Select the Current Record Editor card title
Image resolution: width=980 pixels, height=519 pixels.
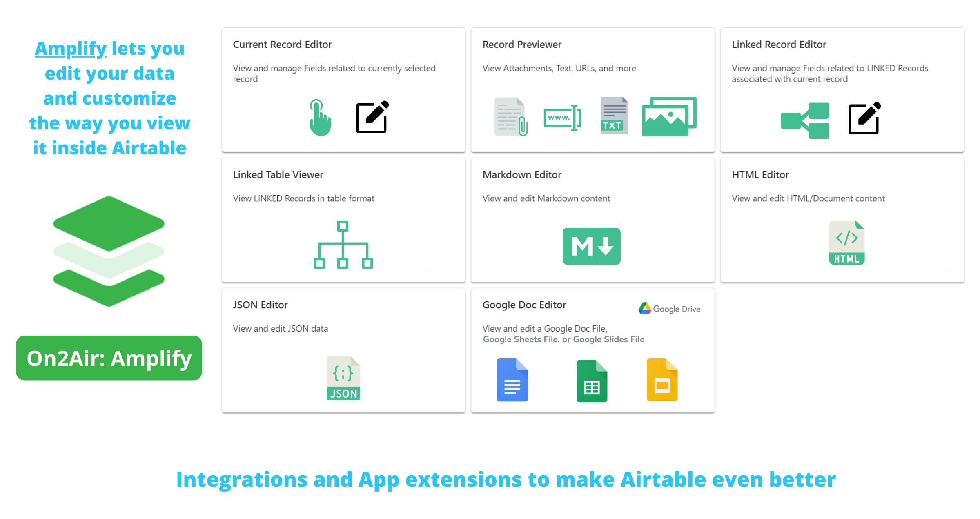[282, 44]
